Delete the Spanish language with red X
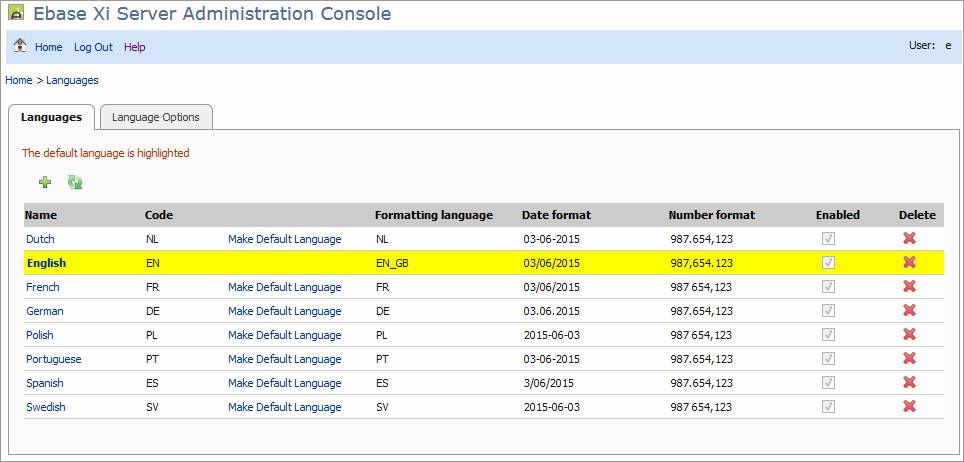 [x=909, y=383]
